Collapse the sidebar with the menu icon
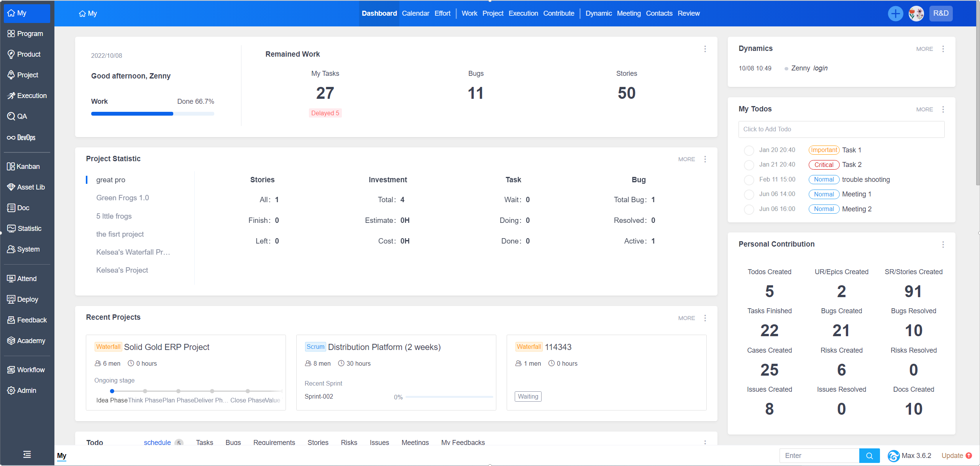This screenshot has width=980, height=466. coord(27,455)
